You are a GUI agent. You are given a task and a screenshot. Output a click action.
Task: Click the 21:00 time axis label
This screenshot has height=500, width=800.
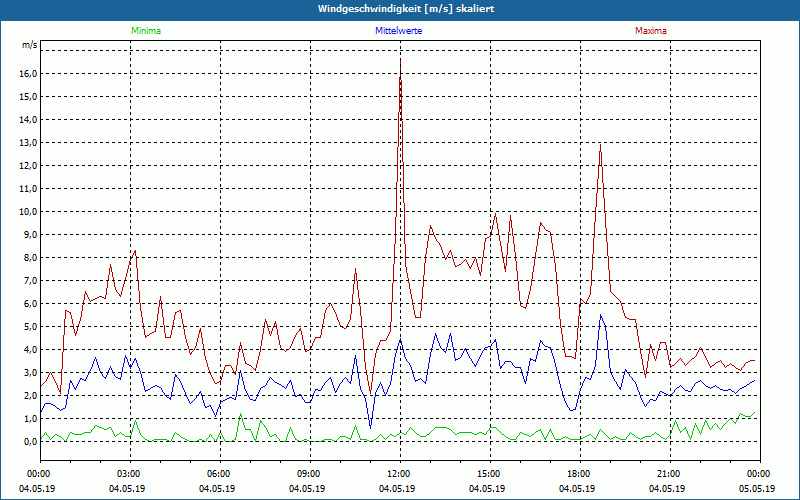click(x=670, y=474)
